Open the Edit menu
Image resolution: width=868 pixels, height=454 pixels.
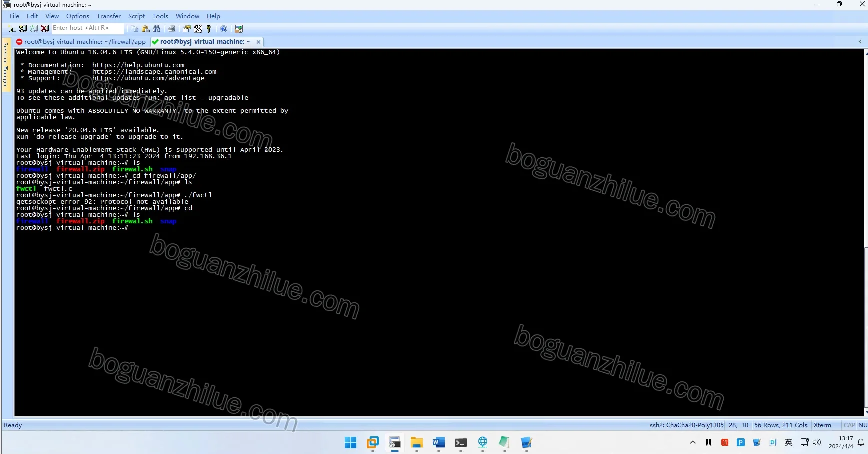(x=32, y=16)
